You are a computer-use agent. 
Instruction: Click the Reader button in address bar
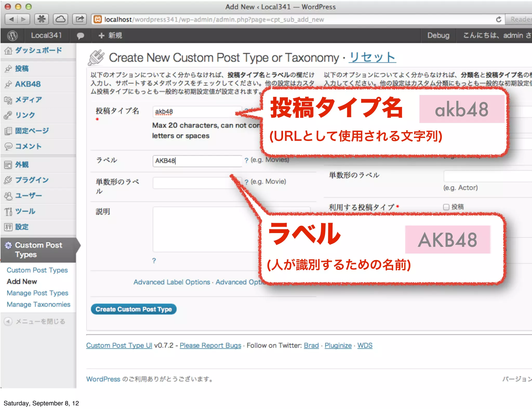pos(519,19)
